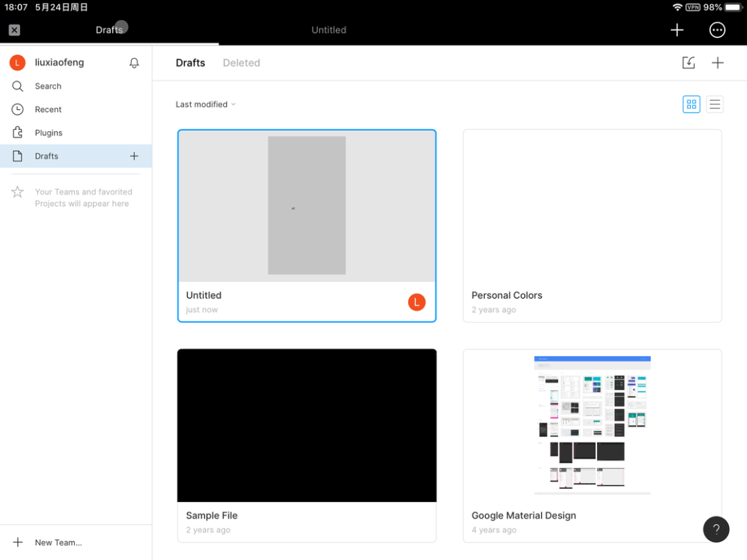Open the Deleted tab

(x=241, y=63)
